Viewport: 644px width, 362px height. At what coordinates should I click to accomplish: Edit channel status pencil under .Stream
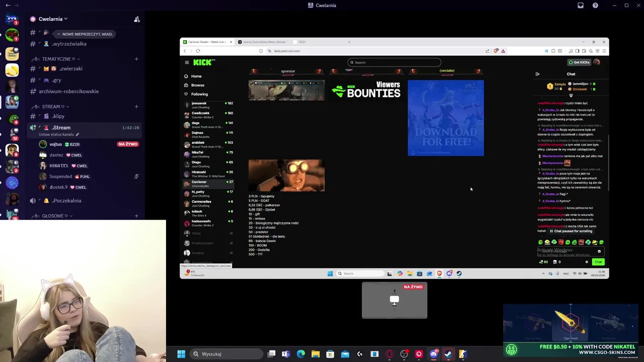coord(77,135)
